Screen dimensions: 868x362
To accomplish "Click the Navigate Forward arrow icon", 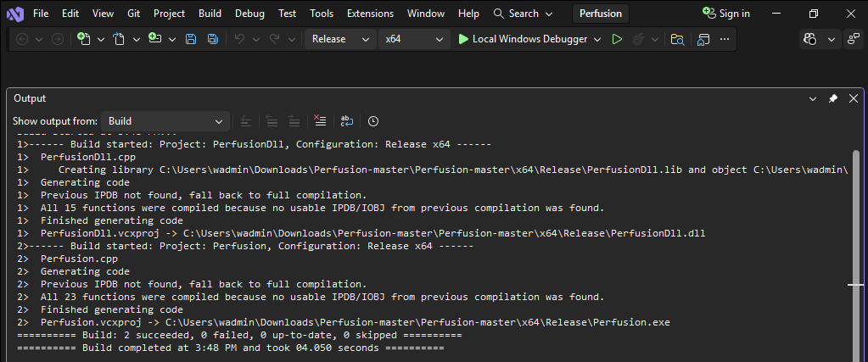I will point(58,39).
